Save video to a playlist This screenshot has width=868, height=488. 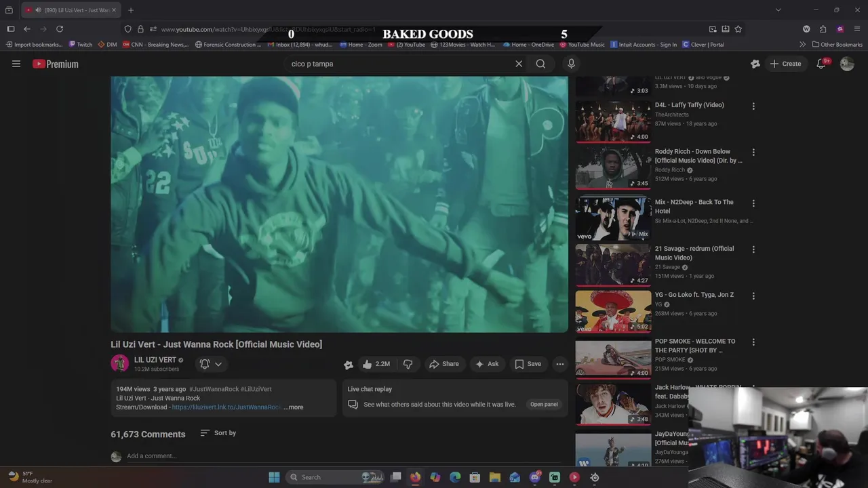tap(528, 364)
